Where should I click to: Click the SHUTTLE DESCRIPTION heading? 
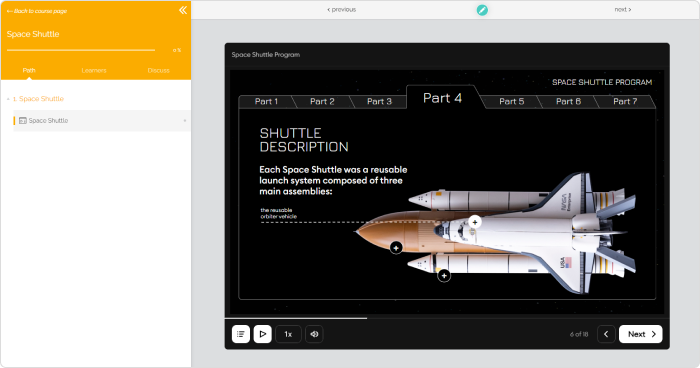[x=304, y=140]
